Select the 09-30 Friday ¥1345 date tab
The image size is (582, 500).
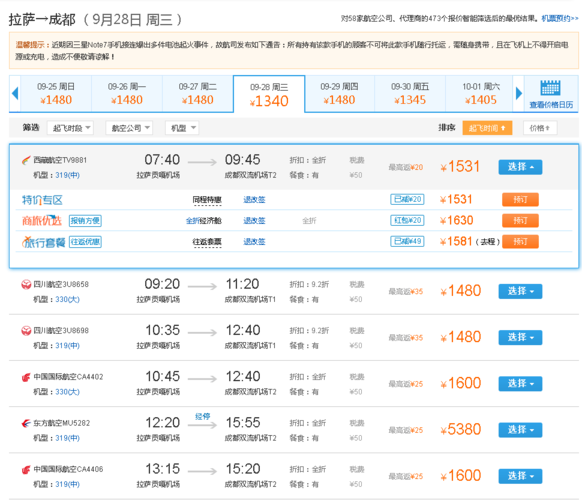[410, 94]
